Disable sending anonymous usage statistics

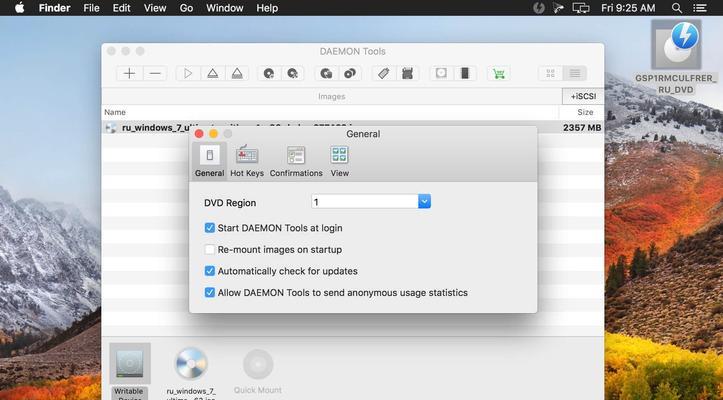(x=209, y=293)
